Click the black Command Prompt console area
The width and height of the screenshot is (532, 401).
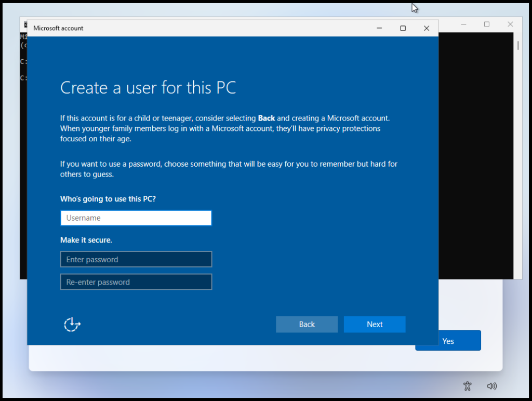click(x=475, y=156)
